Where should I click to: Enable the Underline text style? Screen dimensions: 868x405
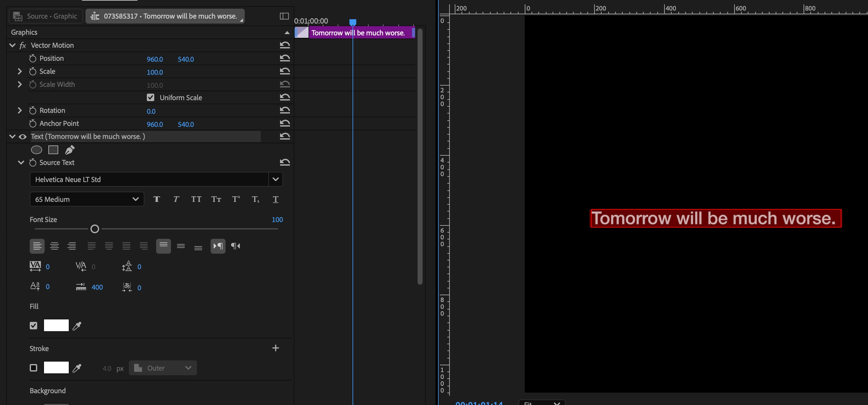coord(275,199)
